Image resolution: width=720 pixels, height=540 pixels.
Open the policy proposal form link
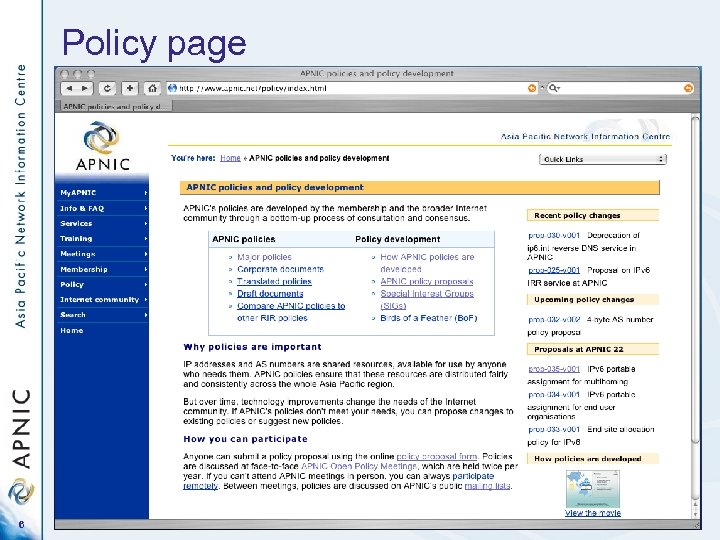click(x=437, y=456)
